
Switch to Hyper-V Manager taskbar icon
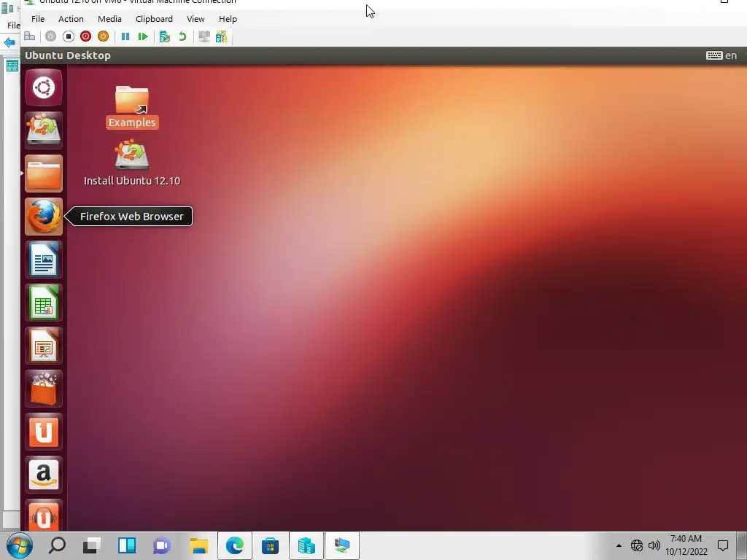coord(306,545)
